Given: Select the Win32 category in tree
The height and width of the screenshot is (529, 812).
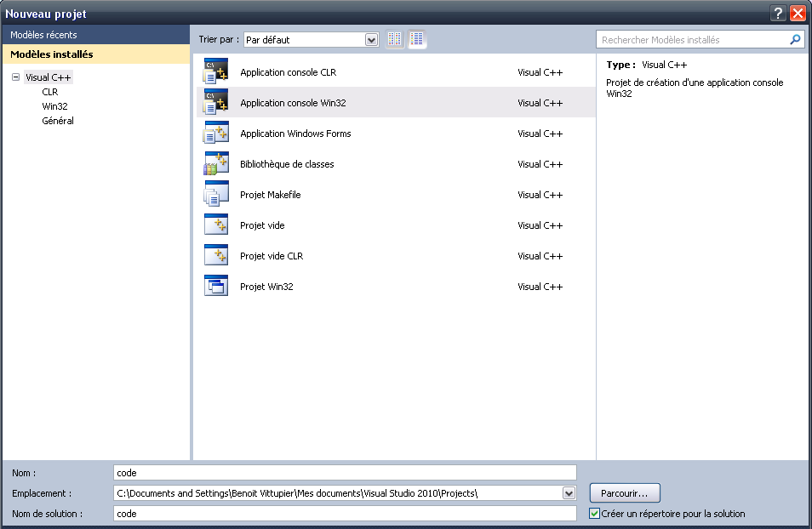Looking at the screenshot, I should tap(54, 106).
